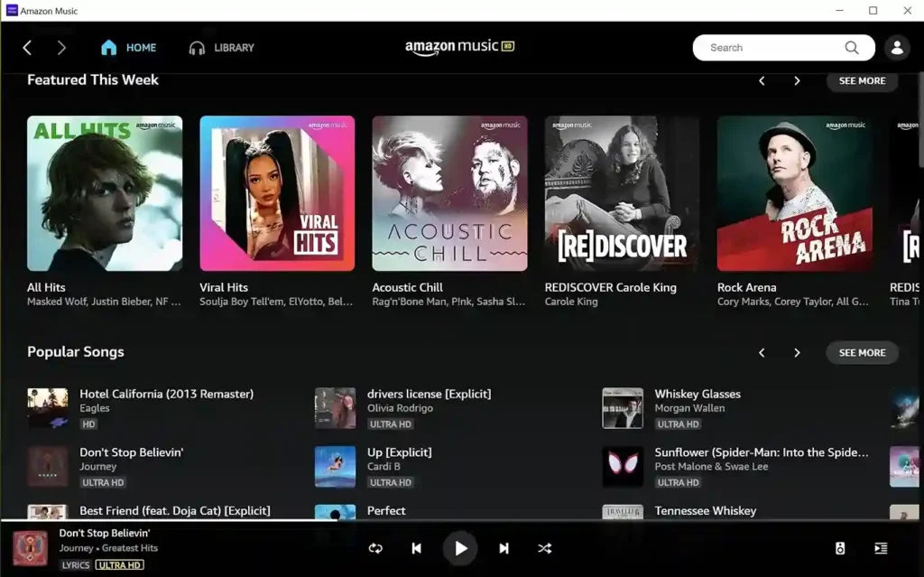The height and width of the screenshot is (577, 924).
Task: Open the Acoustic Chill playlist cover
Action: (x=449, y=193)
